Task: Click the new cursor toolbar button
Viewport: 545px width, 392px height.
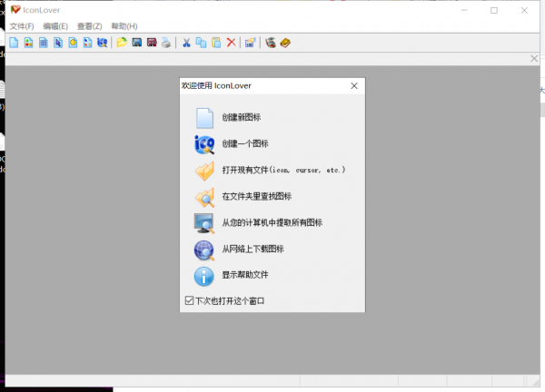Action: (x=58, y=43)
